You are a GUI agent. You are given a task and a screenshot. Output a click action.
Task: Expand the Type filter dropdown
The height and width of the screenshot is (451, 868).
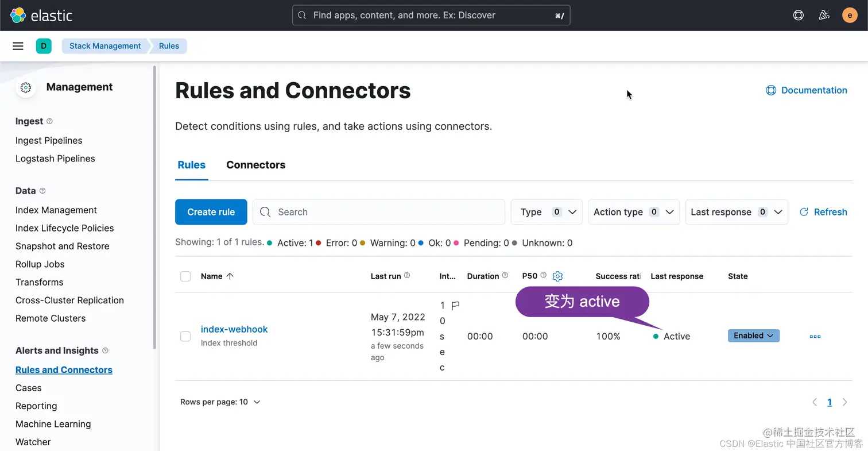pyautogui.click(x=547, y=212)
